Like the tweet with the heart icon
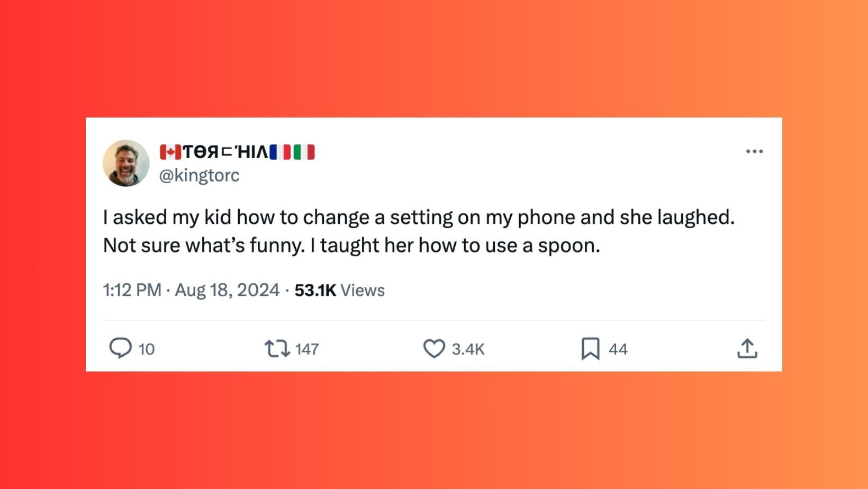 click(434, 349)
